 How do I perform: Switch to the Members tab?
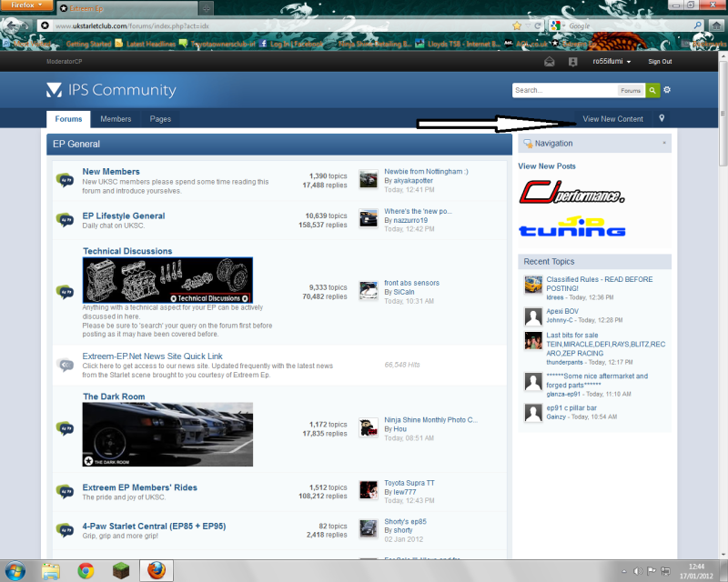pos(116,119)
